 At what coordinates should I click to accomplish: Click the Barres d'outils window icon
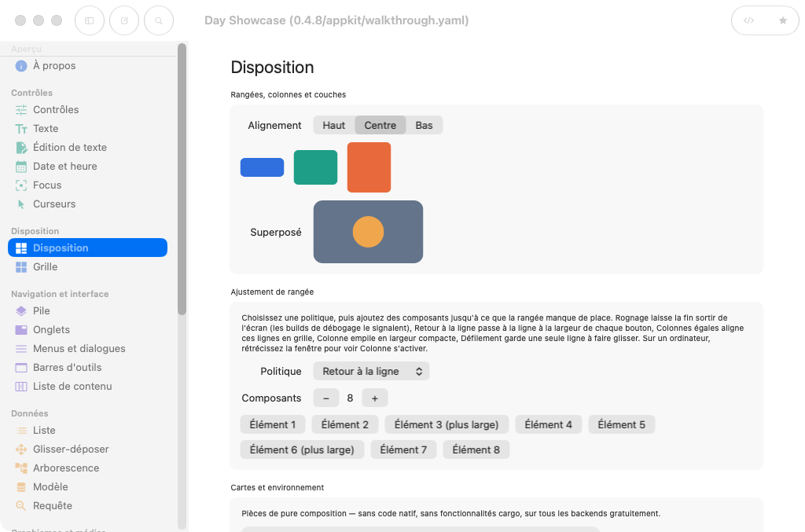tap(21, 368)
